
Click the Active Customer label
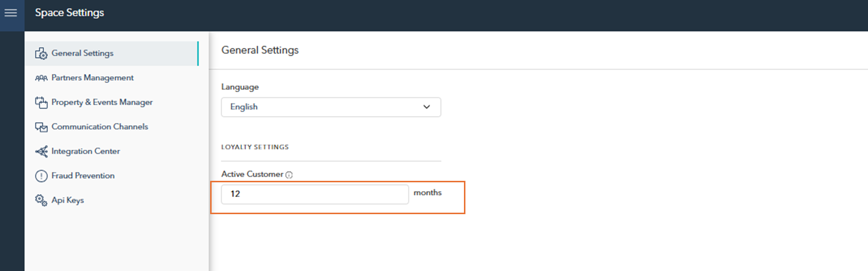coord(252,174)
